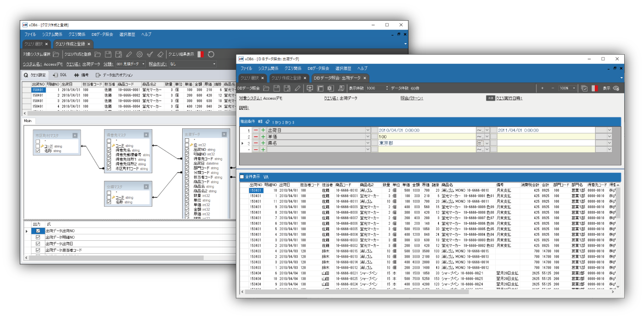The height and width of the screenshot is (318, 644).
Task: Remove condition row 1 with the red minus button
Action: [256, 131]
